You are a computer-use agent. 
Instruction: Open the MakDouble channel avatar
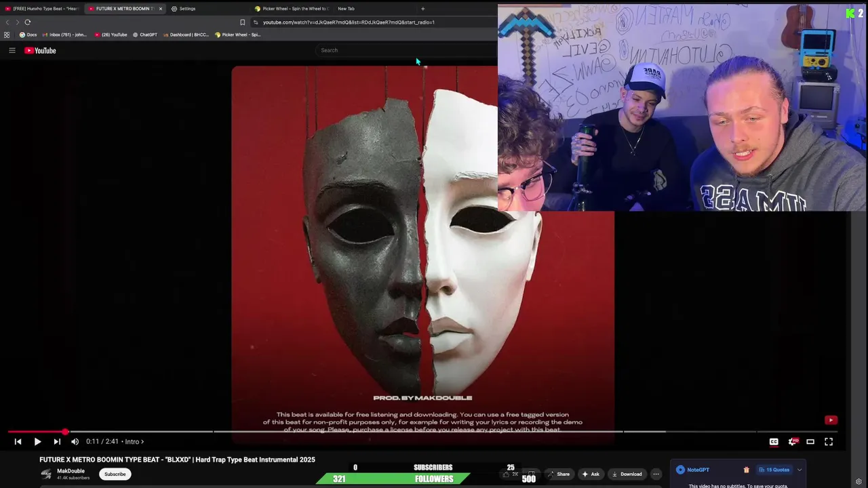[x=46, y=474]
